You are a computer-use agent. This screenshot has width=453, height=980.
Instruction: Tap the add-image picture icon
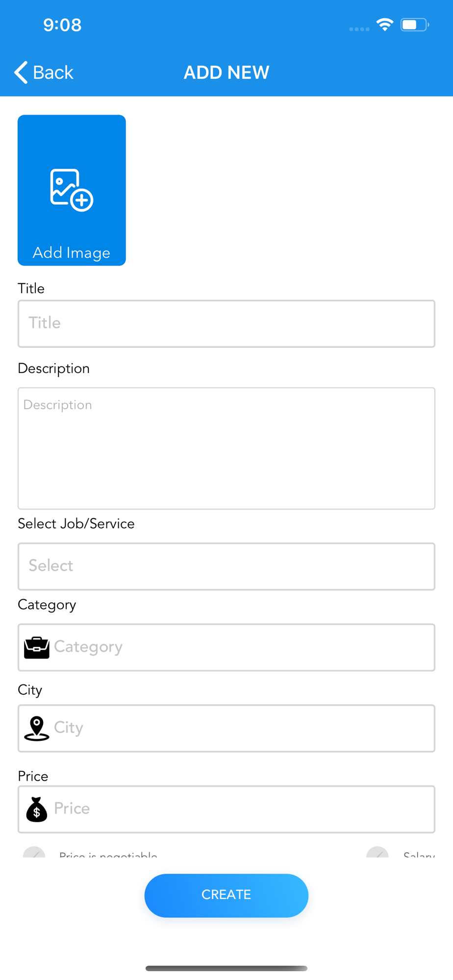(72, 190)
